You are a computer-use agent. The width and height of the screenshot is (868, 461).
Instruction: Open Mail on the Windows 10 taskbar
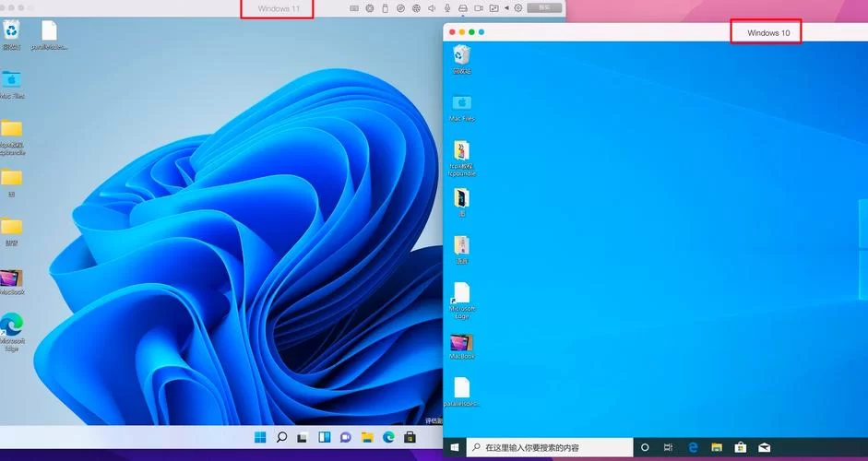(765, 448)
